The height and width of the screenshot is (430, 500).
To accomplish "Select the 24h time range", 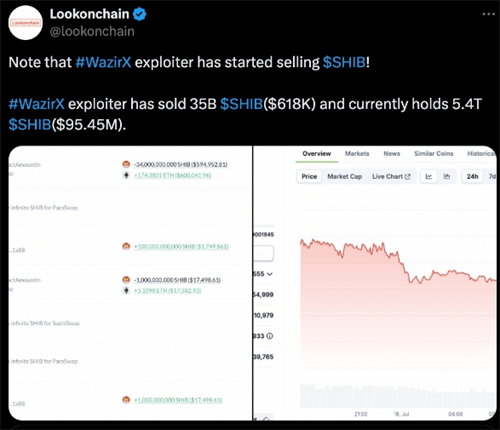I will pyautogui.click(x=472, y=177).
